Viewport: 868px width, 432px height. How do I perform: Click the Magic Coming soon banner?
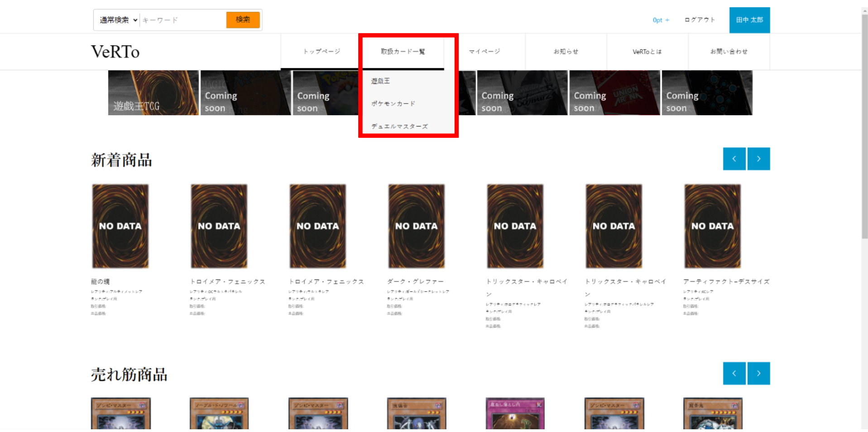coord(246,92)
